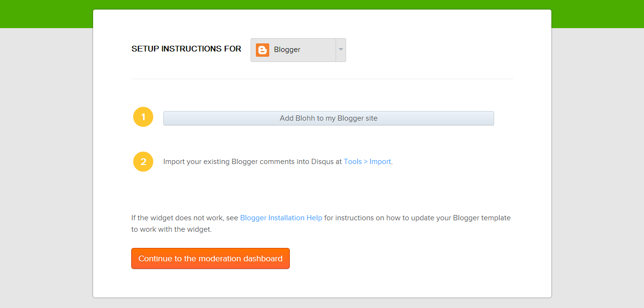
Task: Open the platform dropdown arrow
Action: tap(341, 50)
